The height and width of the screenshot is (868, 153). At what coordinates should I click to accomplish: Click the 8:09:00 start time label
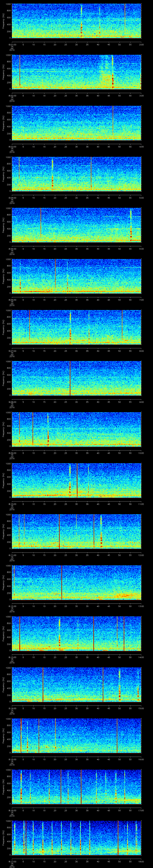coord(12,453)
